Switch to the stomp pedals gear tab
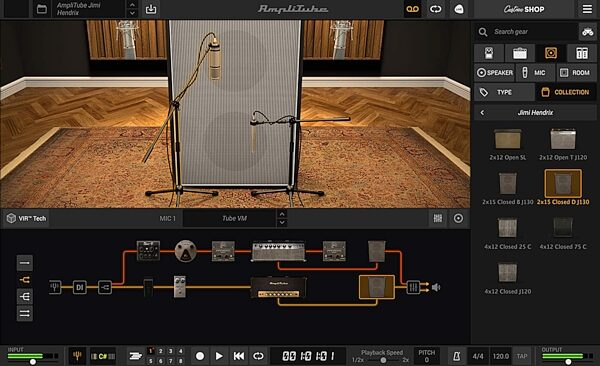Viewport: 600px width, 366px height. click(489, 53)
